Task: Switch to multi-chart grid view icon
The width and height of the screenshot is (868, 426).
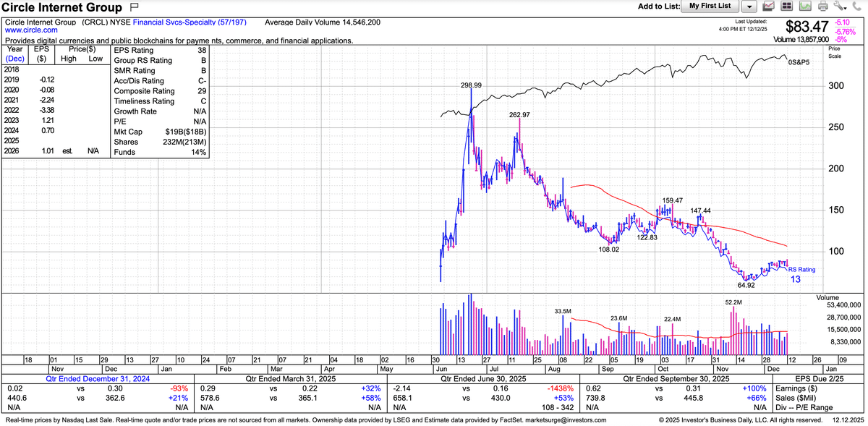Action: [787, 7]
